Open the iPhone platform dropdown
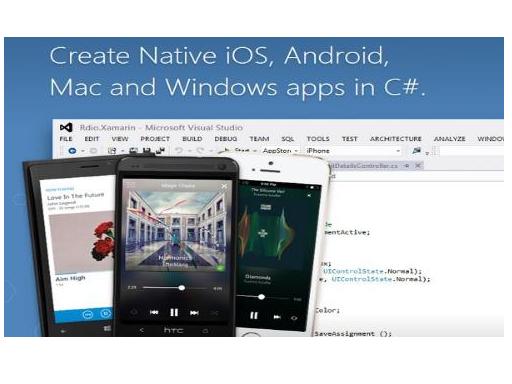This screenshot has height=384, width=512. tap(353, 151)
